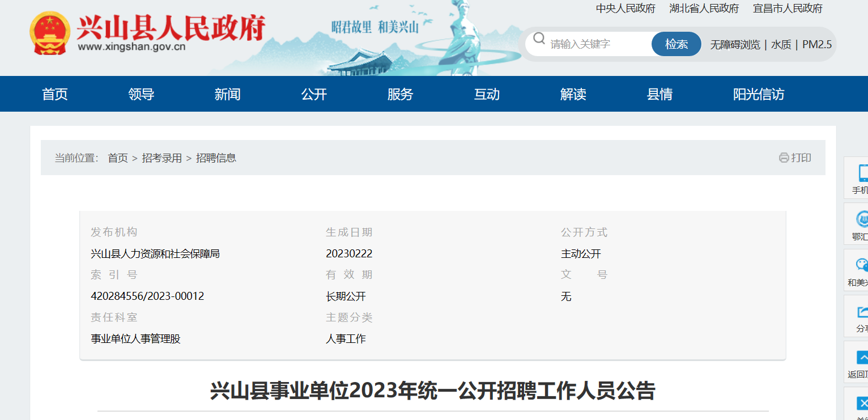
Task: Open the 互动 navigation menu item
Action: (x=487, y=94)
